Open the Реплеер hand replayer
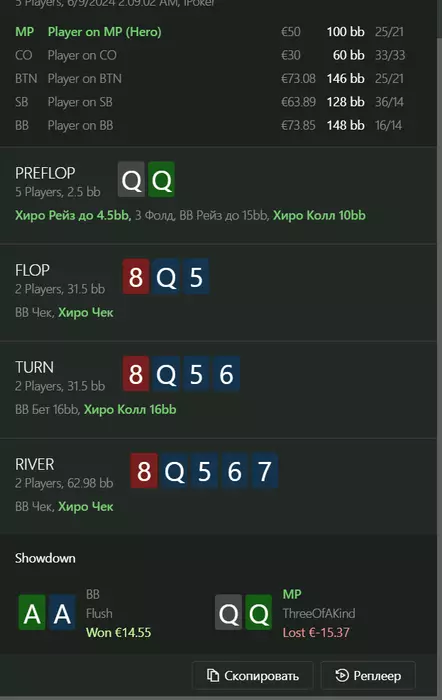The width and height of the screenshot is (442, 700). 368,675
